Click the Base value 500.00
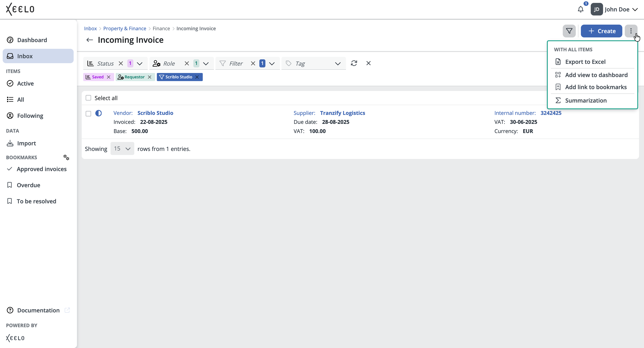 [139, 131]
